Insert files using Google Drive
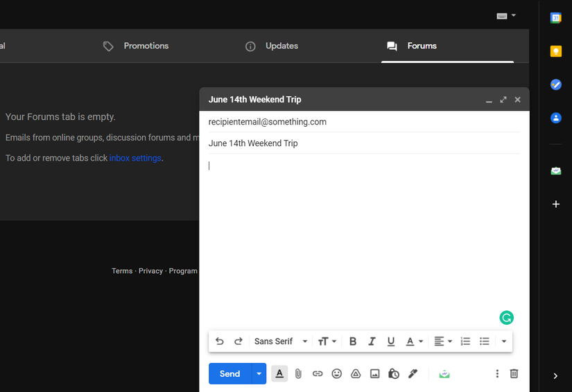The width and height of the screenshot is (572, 392). pos(356,374)
